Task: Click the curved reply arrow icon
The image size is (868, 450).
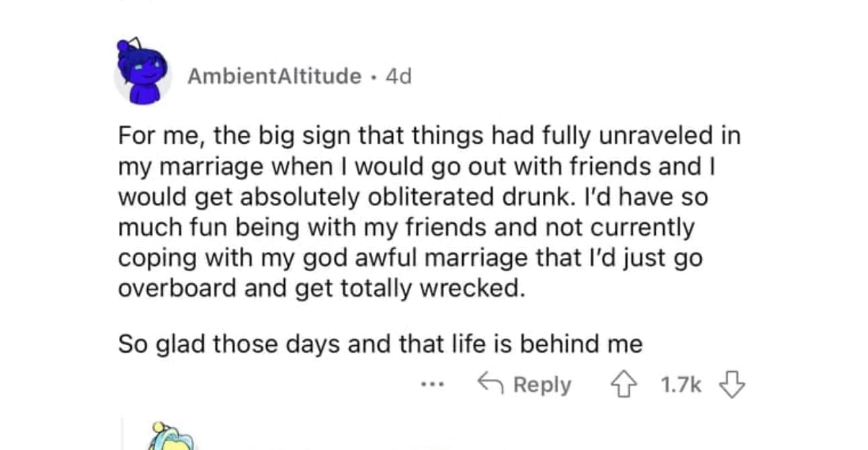Action: (x=491, y=384)
